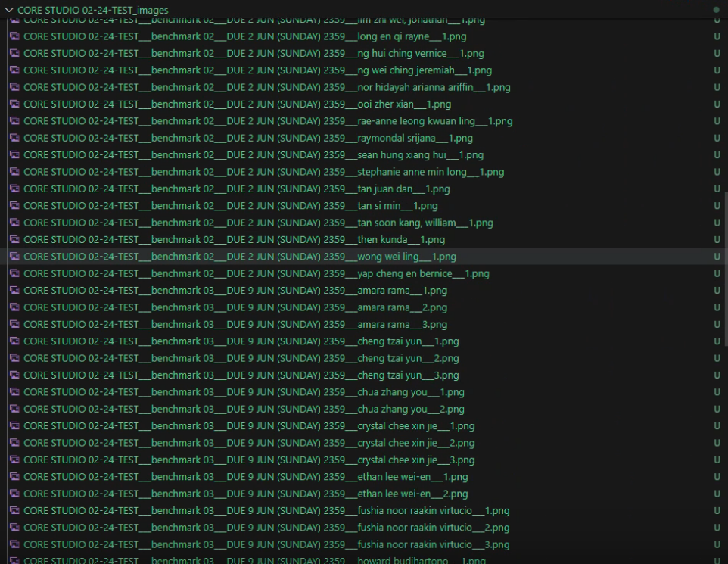
Task: Click the U untracked badge for sean hung xiang hui__1.png
Action: (x=717, y=155)
